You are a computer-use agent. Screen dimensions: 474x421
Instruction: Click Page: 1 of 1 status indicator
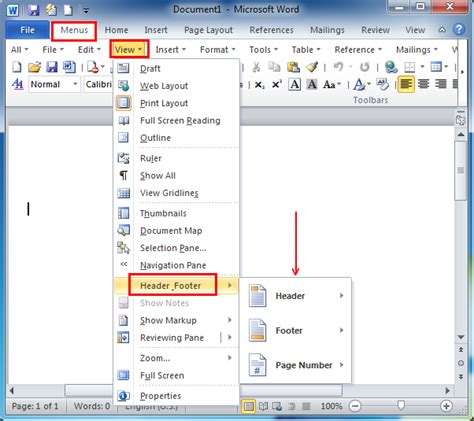click(35, 406)
